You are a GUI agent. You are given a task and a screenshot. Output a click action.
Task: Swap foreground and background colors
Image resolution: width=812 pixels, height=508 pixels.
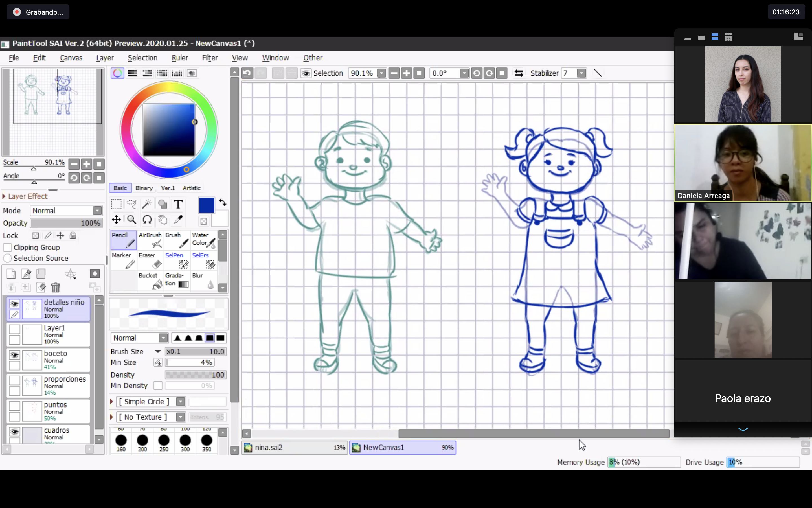pyautogui.click(x=223, y=203)
